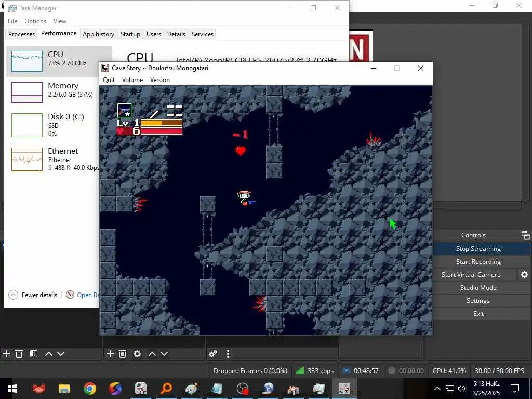Move scene down with arrow
The image size is (532, 399).
61,354
